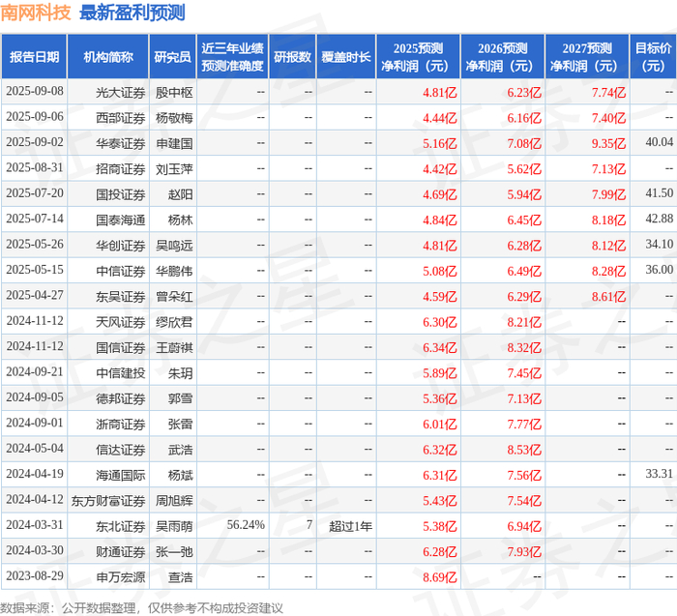Select the date 2024-09-21
This screenshot has height=616, width=677.
click(35, 372)
